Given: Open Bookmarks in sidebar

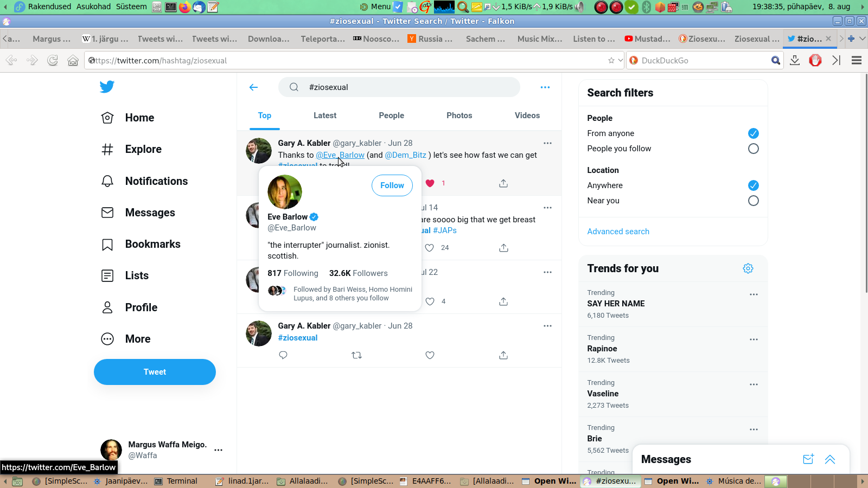Looking at the screenshot, I should (141, 244).
